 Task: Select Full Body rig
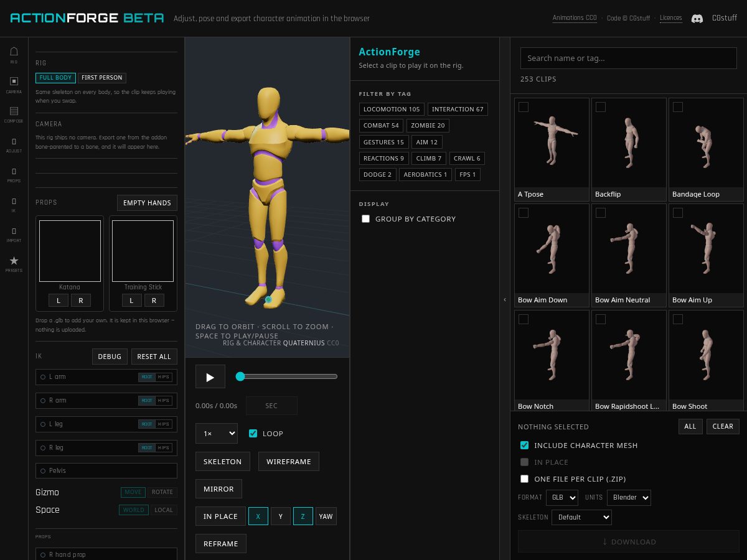[x=55, y=78]
